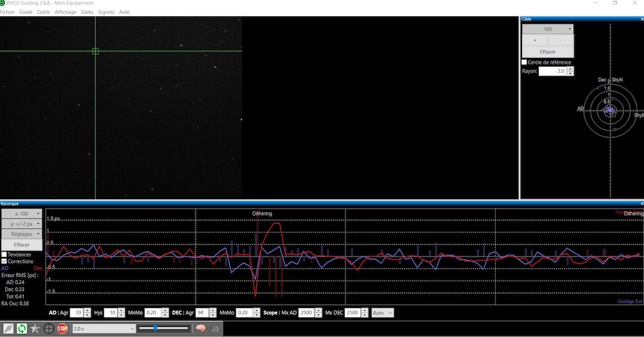Open the Affichage menu

(65, 12)
